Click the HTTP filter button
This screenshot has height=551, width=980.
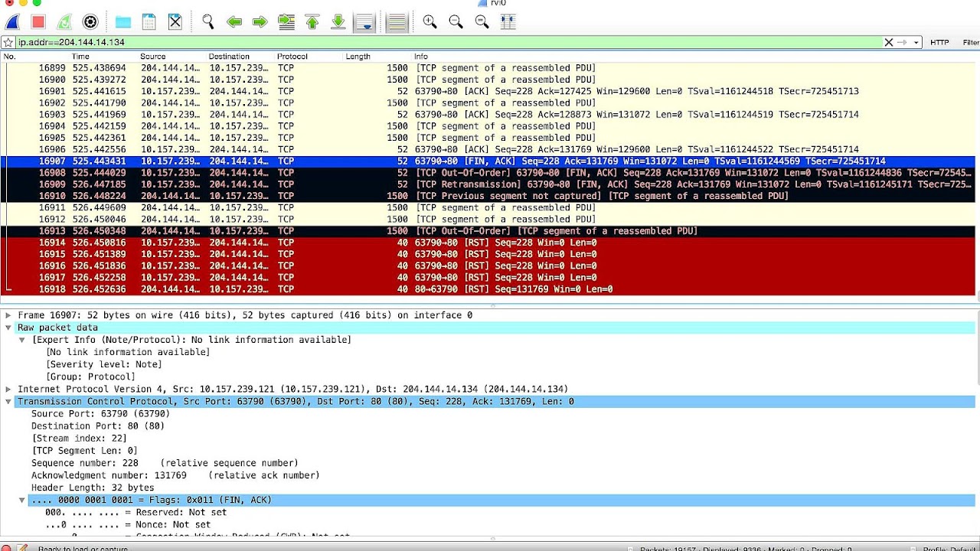(x=939, y=42)
